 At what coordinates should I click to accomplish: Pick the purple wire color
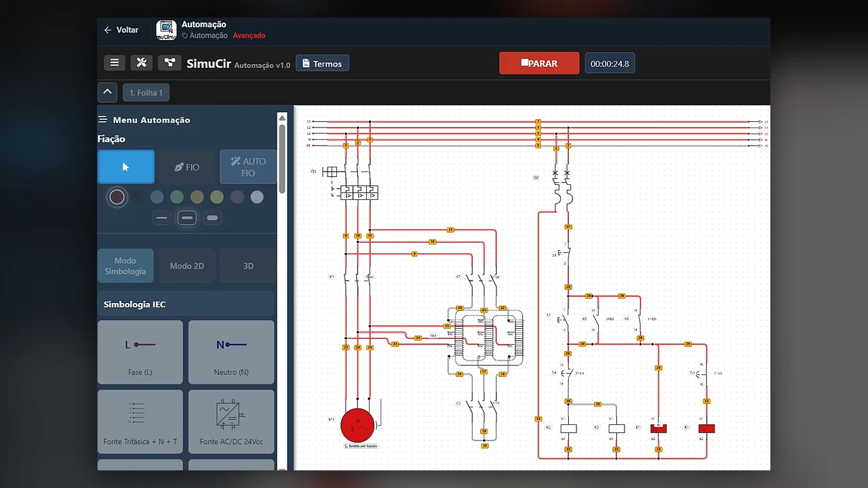(x=237, y=197)
